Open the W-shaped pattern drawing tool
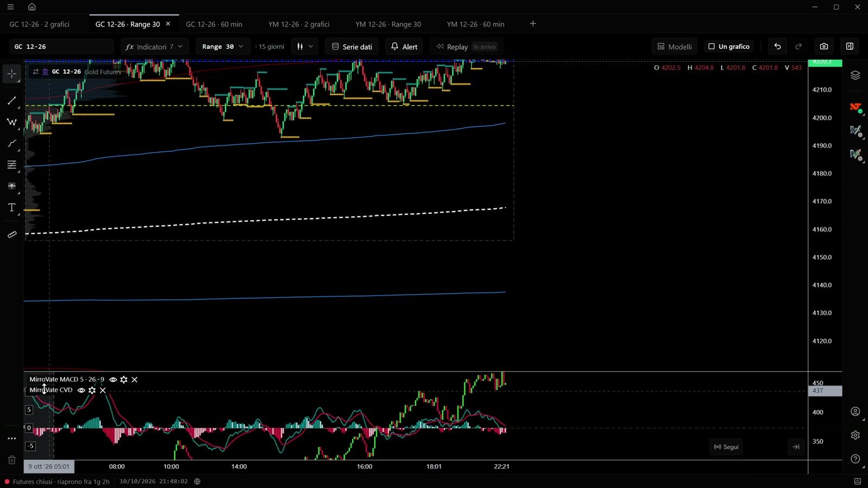The image size is (868, 488). click(x=12, y=122)
